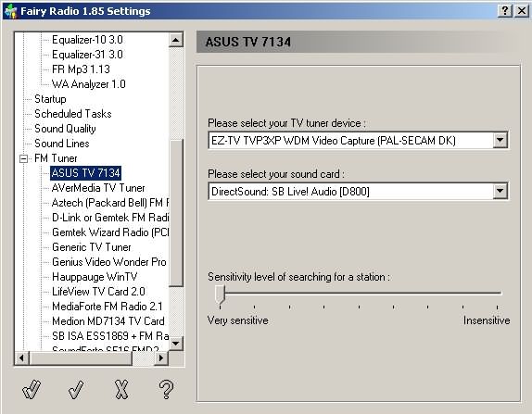
Task: Click the tree vertical scrollbar thumb
Action: (176, 213)
